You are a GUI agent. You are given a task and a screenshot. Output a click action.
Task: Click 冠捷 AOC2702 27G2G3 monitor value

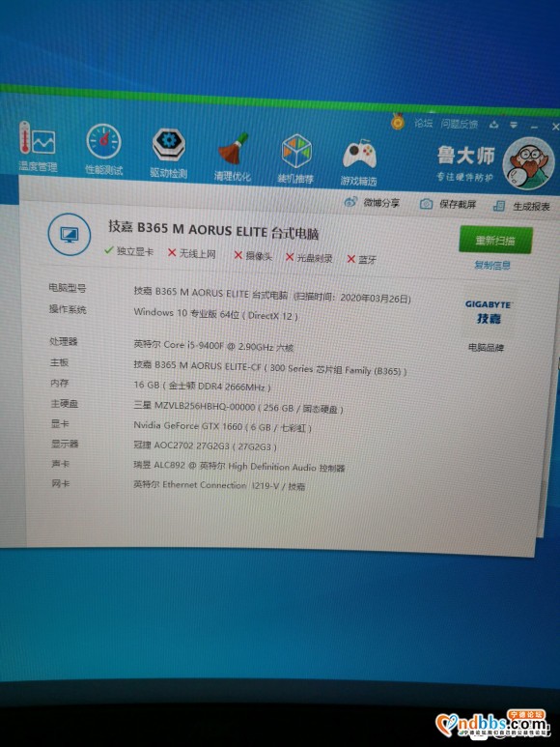pos(205,445)
